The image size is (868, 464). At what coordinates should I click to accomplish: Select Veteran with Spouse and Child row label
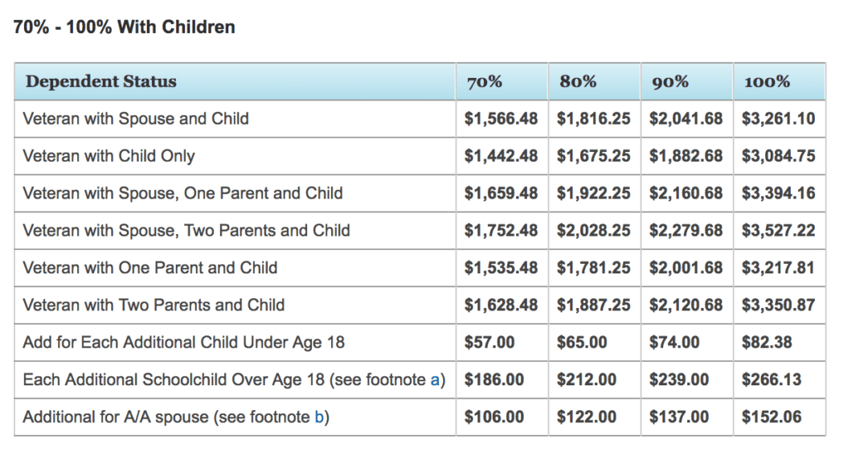click(x=136, y=119)
